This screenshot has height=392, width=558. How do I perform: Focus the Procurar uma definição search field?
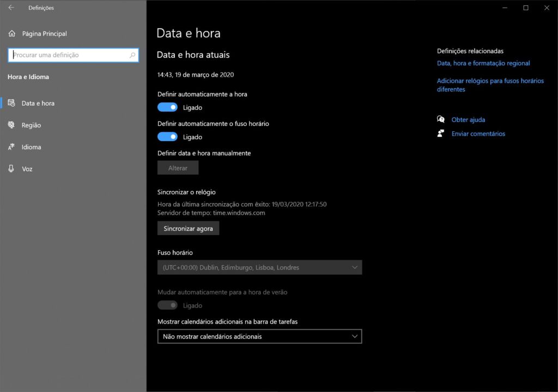(68, 55)
